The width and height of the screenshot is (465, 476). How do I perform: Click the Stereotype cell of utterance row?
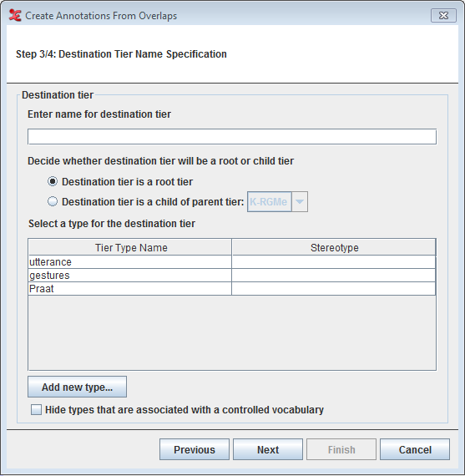pos(334,262)
